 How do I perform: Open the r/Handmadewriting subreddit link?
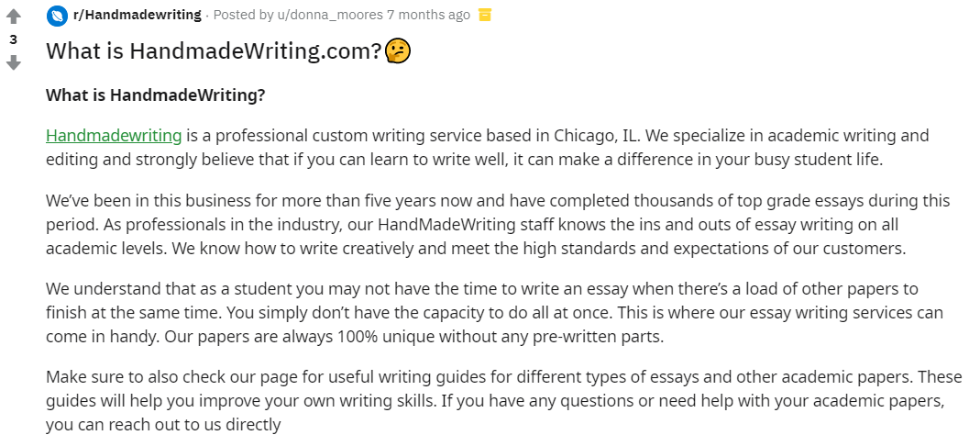click(x=137, y=15)
